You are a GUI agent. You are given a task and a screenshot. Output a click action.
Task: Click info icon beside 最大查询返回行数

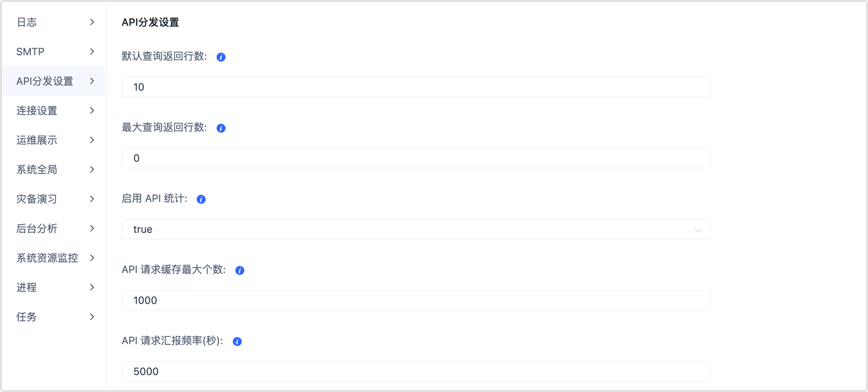221,128
